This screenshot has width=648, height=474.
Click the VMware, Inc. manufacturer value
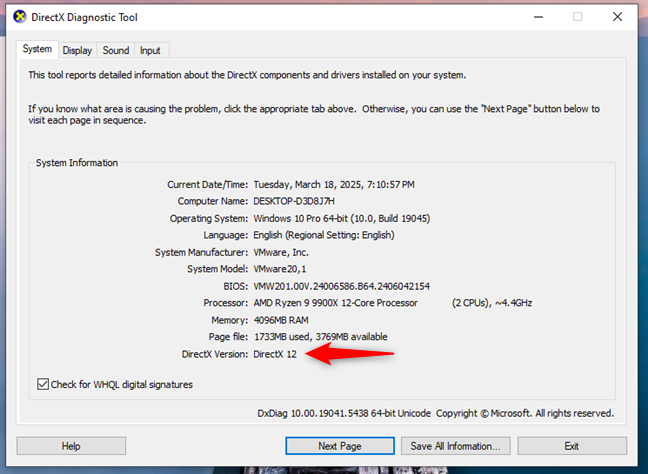281,252
